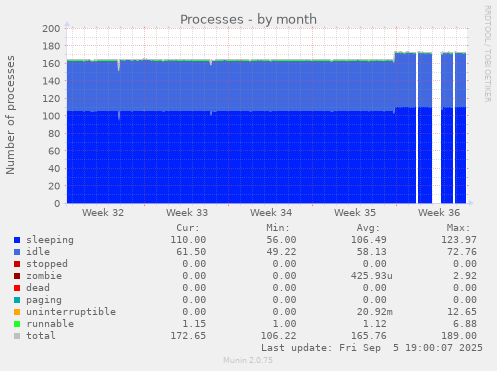Viewport: 497px width, 371px height.
Task: Click the 'stopped' legend label
Action: tap(47, 264)
